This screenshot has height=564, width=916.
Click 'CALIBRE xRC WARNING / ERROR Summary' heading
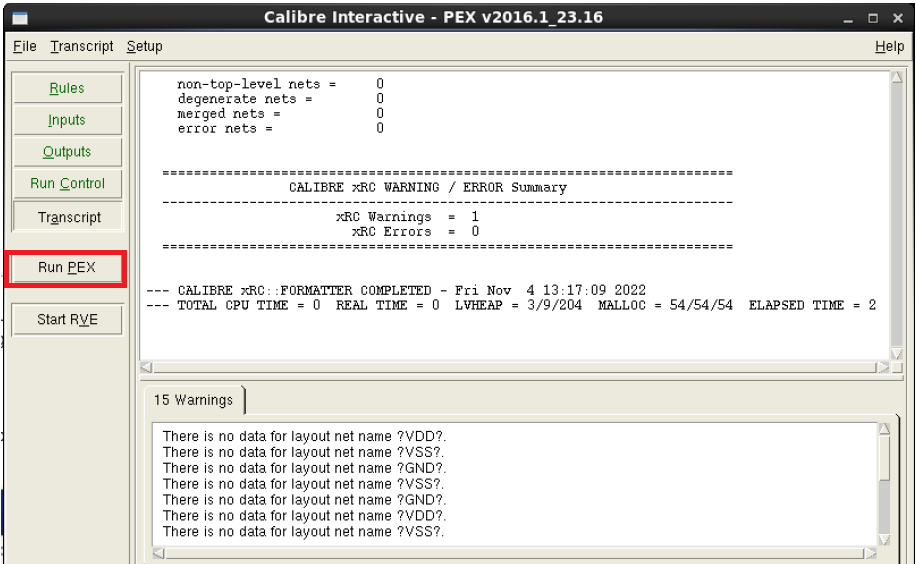428,188
